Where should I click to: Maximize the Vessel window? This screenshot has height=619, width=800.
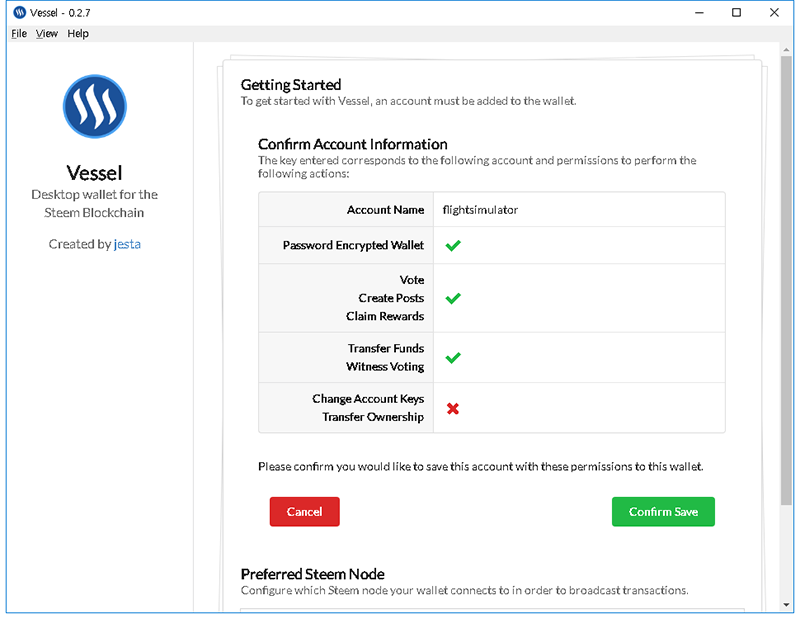tap(736, 13)
